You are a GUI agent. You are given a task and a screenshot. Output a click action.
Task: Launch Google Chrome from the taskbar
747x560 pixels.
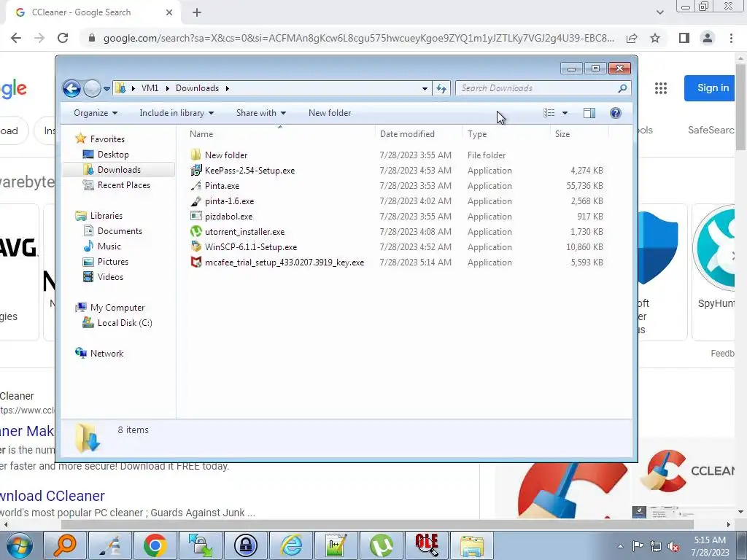click(x=155, y=545)
